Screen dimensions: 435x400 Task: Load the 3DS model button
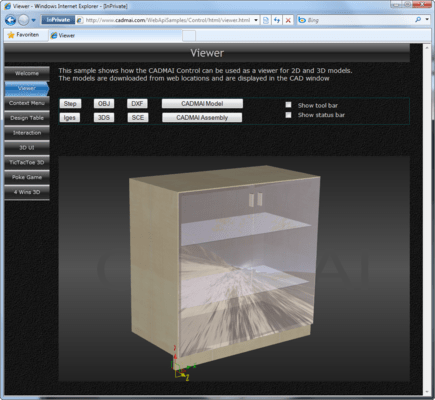click(104, 118)
